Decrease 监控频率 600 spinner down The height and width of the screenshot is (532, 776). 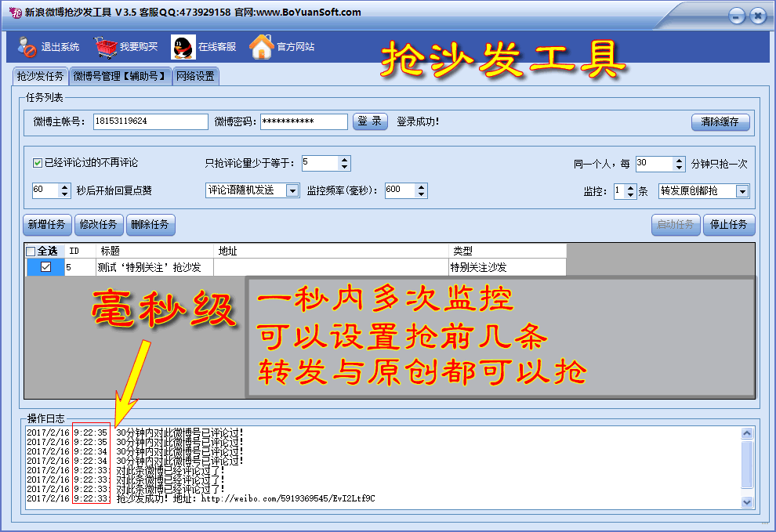421,194
